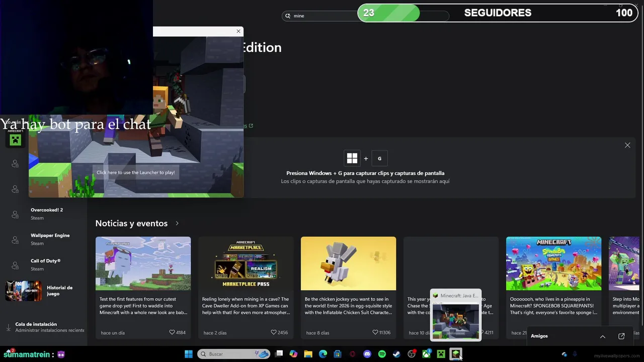
Task: Click the Historial de juego game covers thumbnail
Action: 23,291
